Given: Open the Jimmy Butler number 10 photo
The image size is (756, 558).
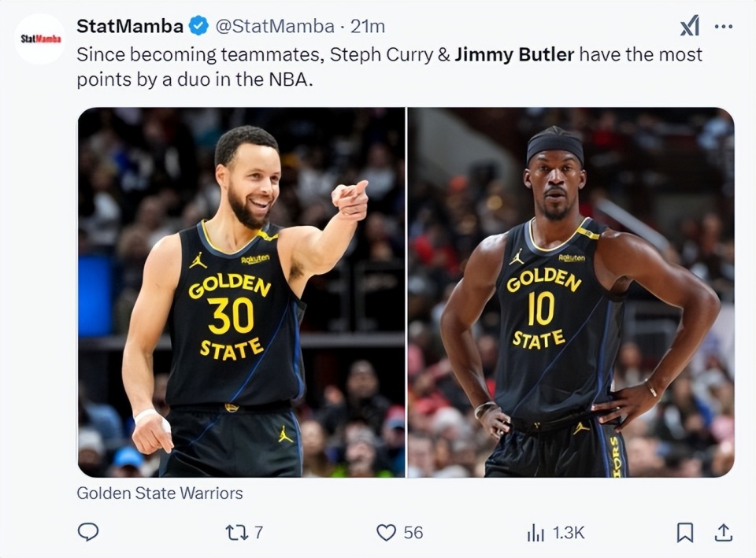Looking at the screenshot, I should pyautogui.click(x=571, y=292).
